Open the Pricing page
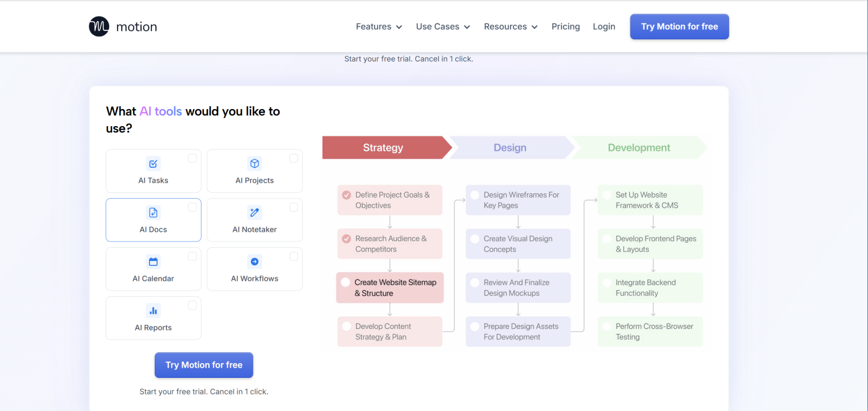 coord(565,26)
